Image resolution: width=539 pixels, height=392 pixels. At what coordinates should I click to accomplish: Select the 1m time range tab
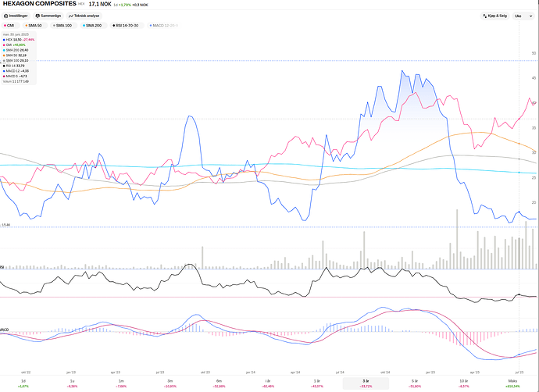point(121,383)
